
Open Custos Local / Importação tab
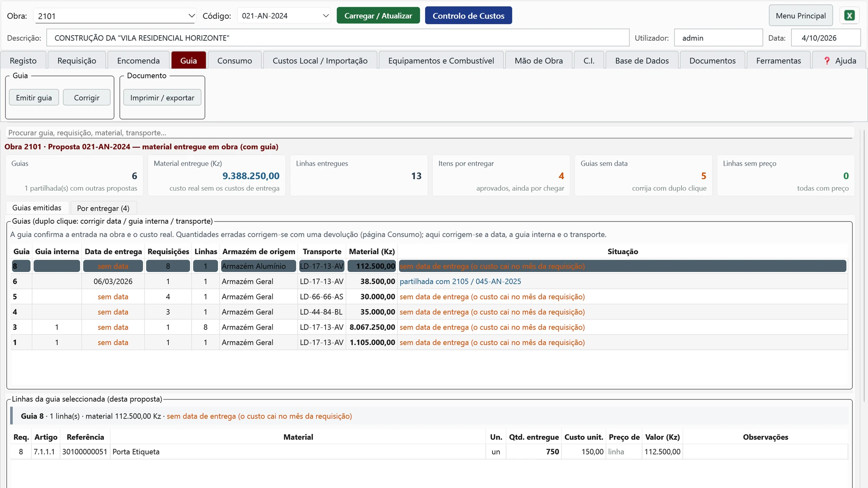[x=320, y=61]
